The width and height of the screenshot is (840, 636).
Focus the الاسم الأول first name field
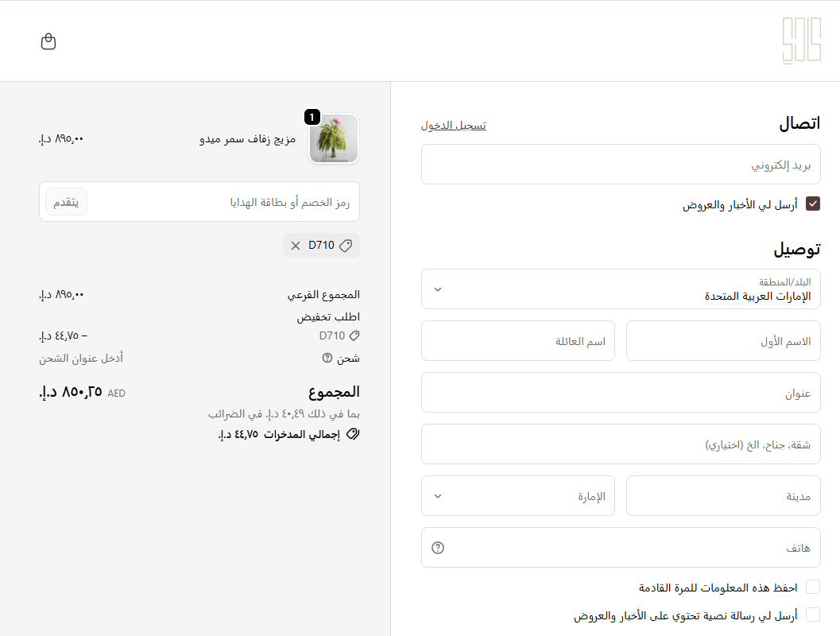[723, 341]
